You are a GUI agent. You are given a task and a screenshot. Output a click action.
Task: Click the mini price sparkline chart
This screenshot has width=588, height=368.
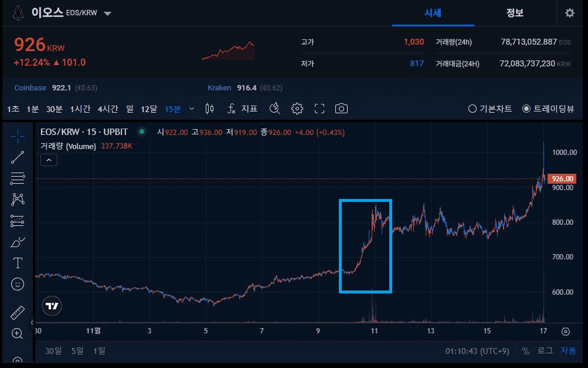[x=228, y=51]
